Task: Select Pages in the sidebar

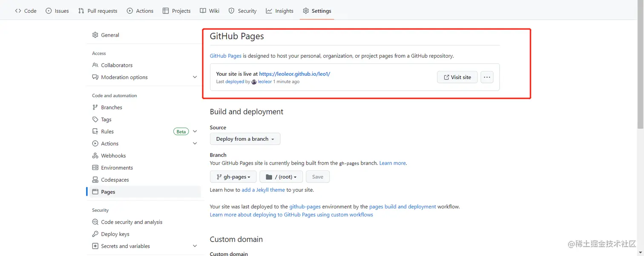Action: point(144,192)
